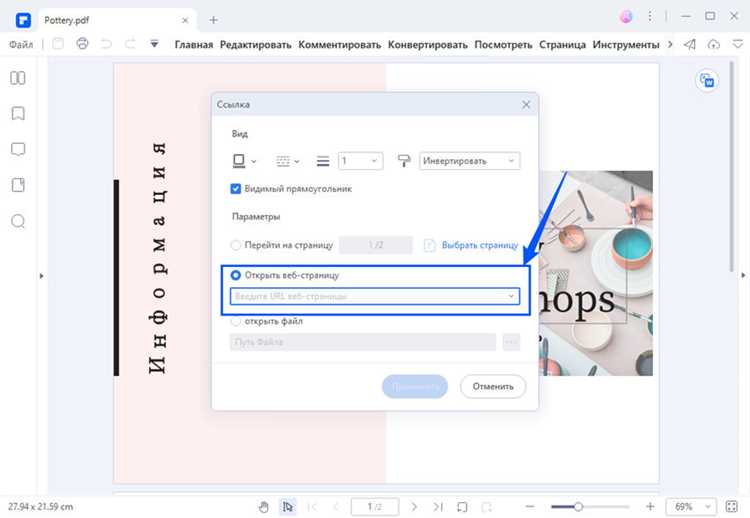Image resolution: width=750 pixels, height=518 pixels.
Task: Expand the left panel arrow
Action: click(x=41, y=276)
